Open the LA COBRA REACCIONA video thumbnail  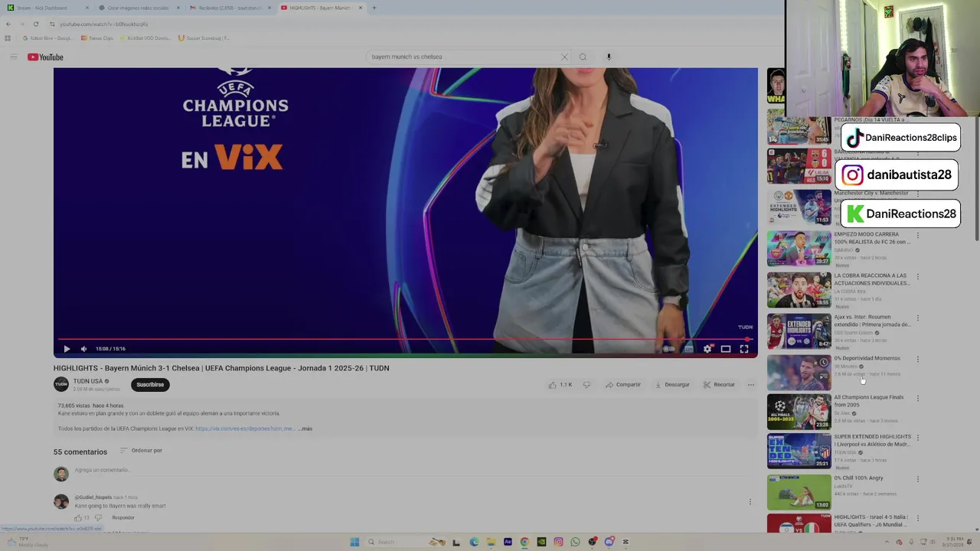tap(799, 290)
